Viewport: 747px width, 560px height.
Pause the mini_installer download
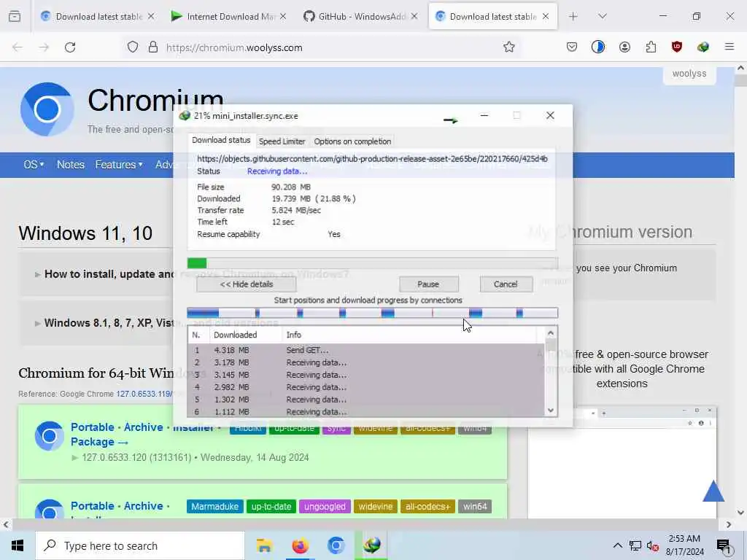[x=428, y=284]
